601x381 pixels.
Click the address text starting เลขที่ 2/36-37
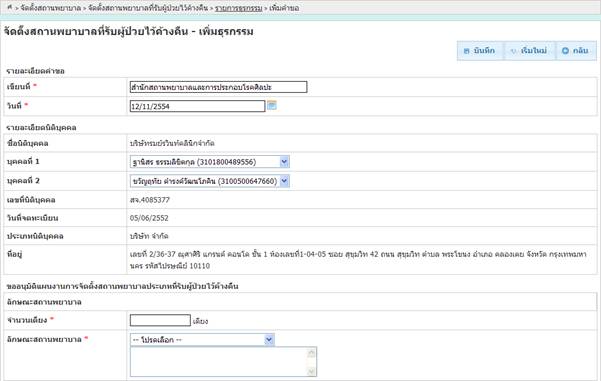tap(358, 260)
